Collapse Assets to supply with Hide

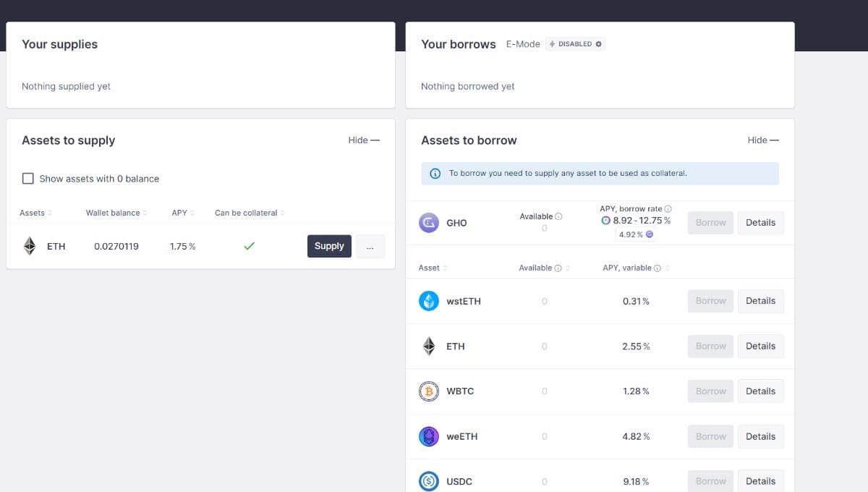pyautogui.click(x=363, y=140)
